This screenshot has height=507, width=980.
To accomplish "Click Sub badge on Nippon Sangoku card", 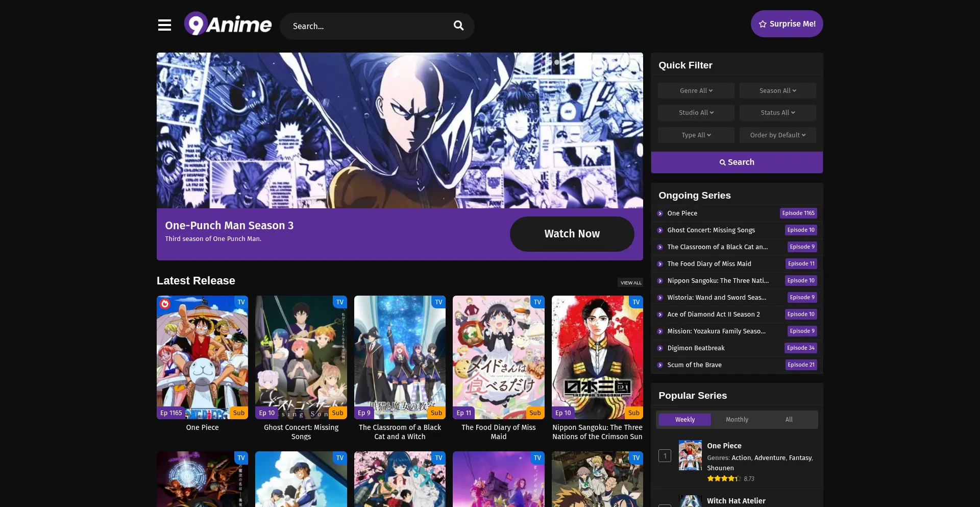I will (634, 413).
